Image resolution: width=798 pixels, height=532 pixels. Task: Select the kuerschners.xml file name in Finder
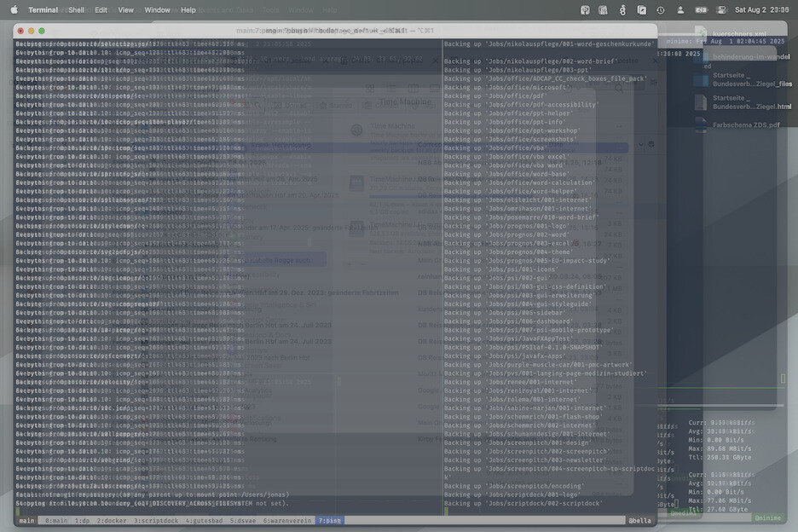point(739,33)
